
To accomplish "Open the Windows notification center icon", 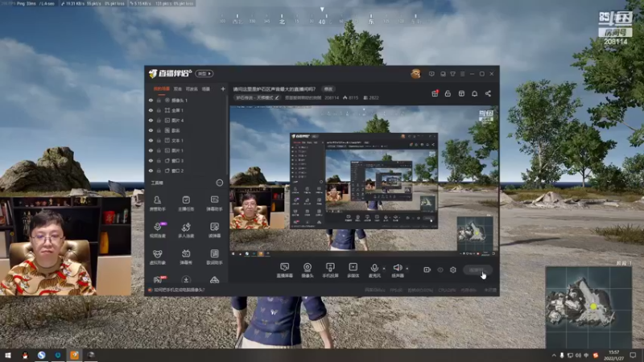I will click(x=633, y=355).
